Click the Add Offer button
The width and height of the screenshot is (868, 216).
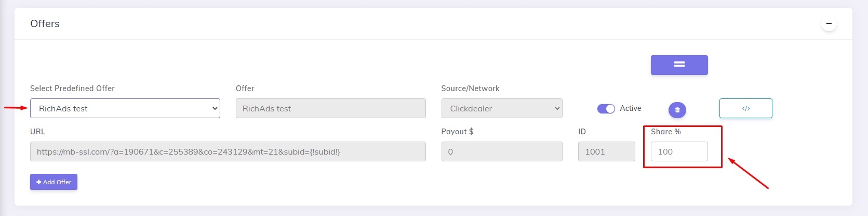[x=54, y=182]
